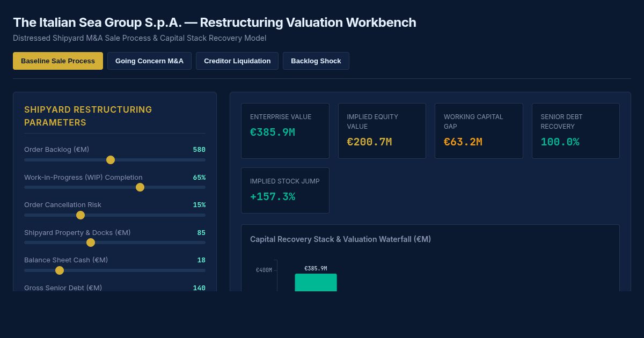Viewport: 644px width, 338px height.
Task: Adjust the Order Backlog slider
Action: point(115,160)
